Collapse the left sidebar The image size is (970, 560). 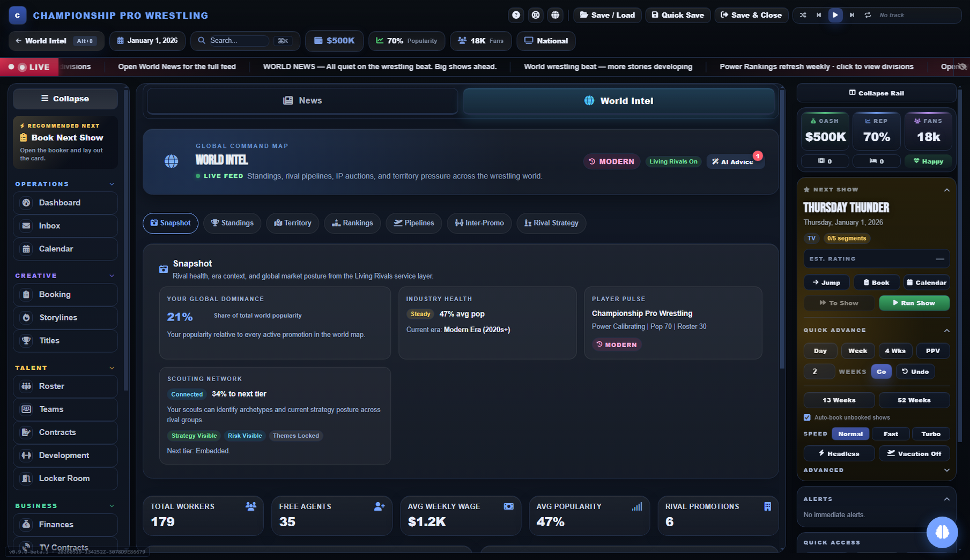(65, 99)
